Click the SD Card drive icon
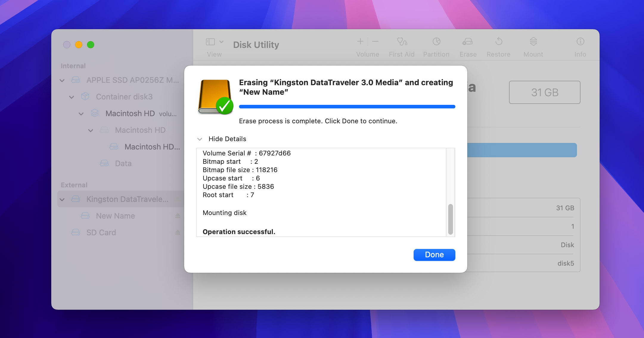 (76, 232)
